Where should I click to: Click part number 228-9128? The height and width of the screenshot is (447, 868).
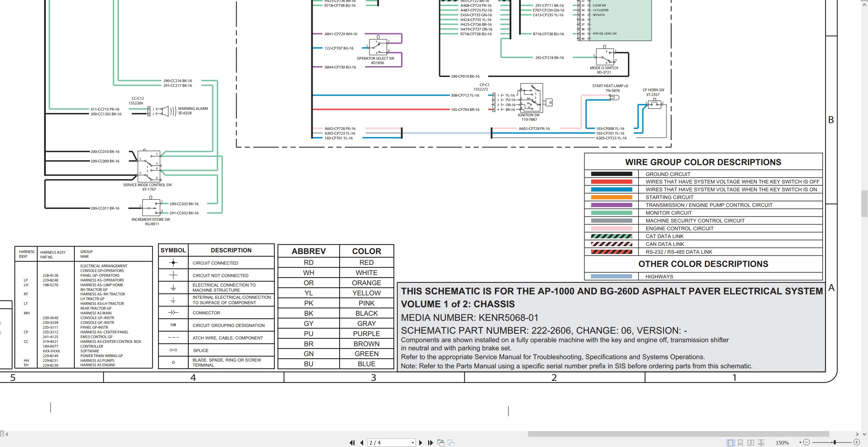[x=51, y=275]
